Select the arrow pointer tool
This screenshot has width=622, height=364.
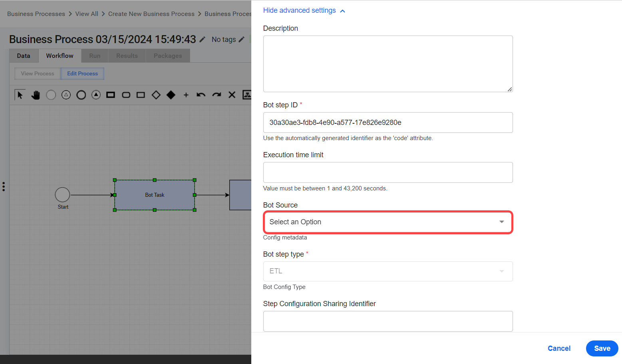[x=20, y=95]
